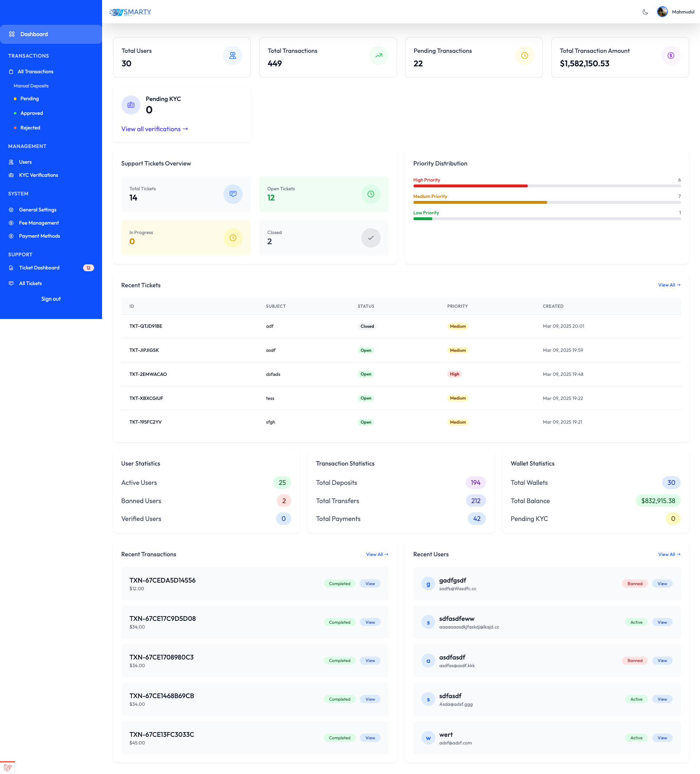700x774 pixels.
Task: Open View all verifications link
Action: 154,129
